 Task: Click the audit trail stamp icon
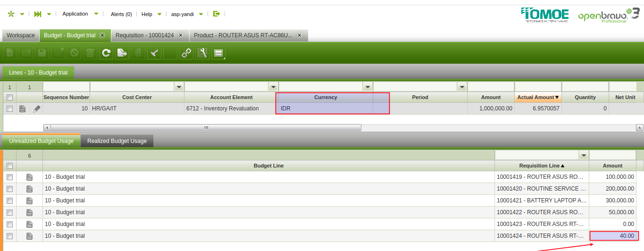(x=154, y=53)
